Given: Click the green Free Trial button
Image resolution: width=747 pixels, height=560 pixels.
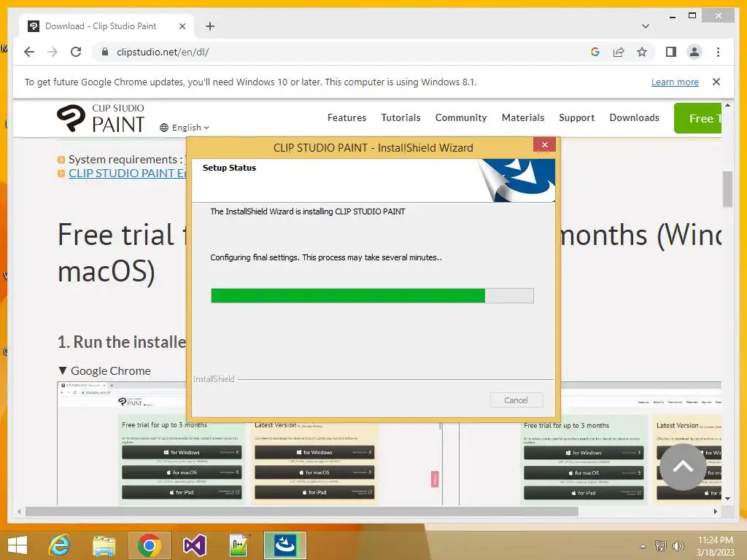Looking at the screenshot, I should [x=697, y=118].
